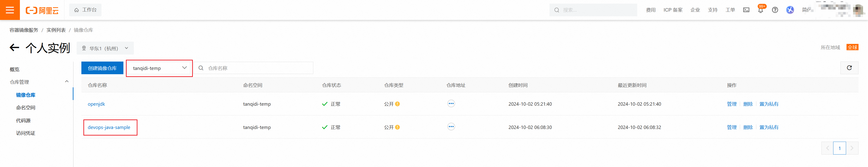The height and width of the screenshot is (167, 868).
Task: Open the Cloud Shell terminal icon
Action: pyautogui.click(x=746, y=10)
